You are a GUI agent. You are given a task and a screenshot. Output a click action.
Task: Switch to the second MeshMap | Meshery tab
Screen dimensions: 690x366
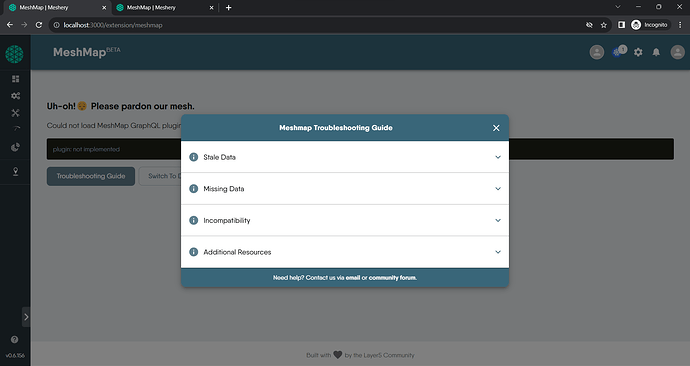[164, 7]
